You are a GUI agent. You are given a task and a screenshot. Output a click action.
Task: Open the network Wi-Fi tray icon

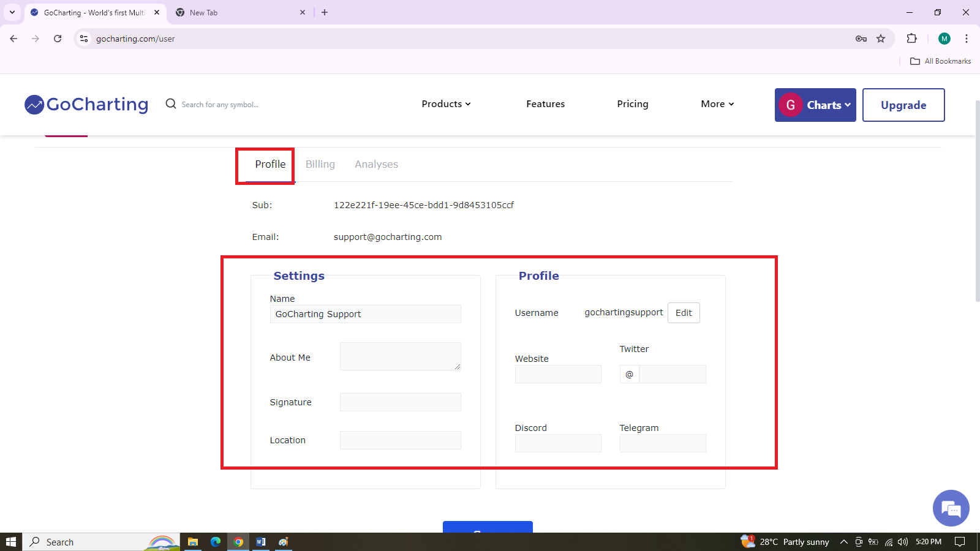click(x=888, y=542)
